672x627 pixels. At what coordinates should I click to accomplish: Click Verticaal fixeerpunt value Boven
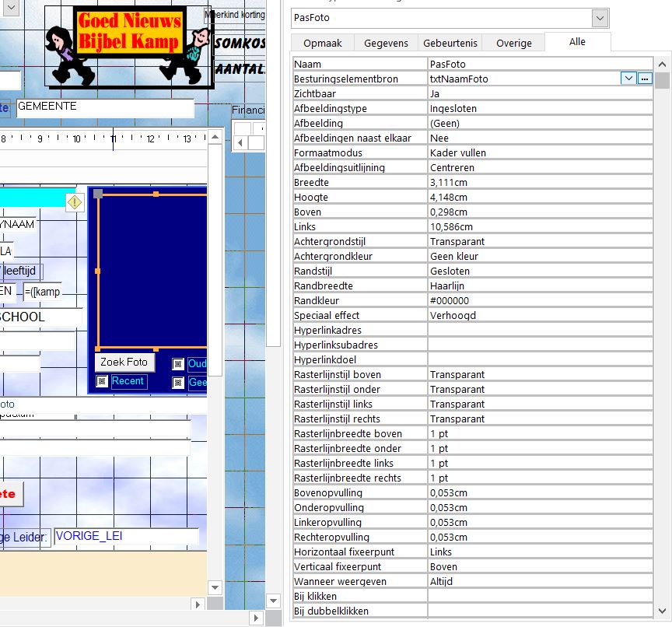tap(540, 566)
